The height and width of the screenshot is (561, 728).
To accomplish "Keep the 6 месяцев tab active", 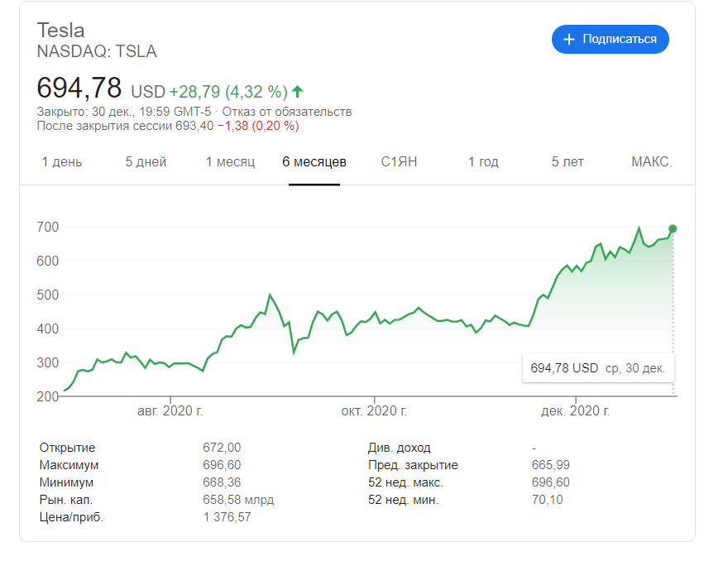I will (315, 162).
